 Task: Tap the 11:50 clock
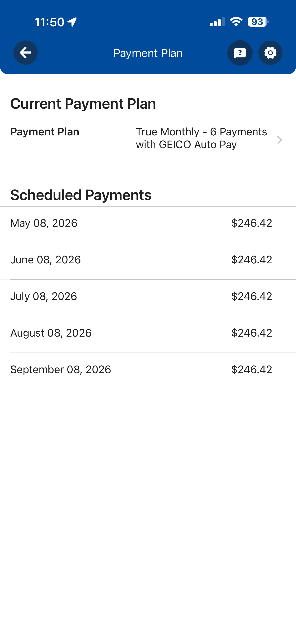pos(49,22)
